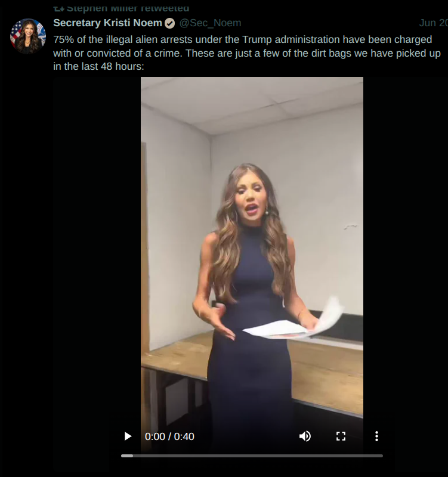Open the @Sec_Noem handle link
The image size is (448, 477).
click(x=211, y=23)
